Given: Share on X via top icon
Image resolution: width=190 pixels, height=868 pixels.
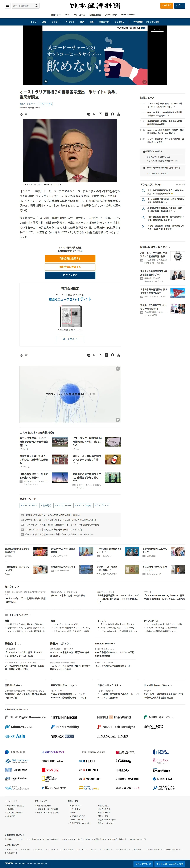Looking at the screenshot, I should [x=107, y=114].
